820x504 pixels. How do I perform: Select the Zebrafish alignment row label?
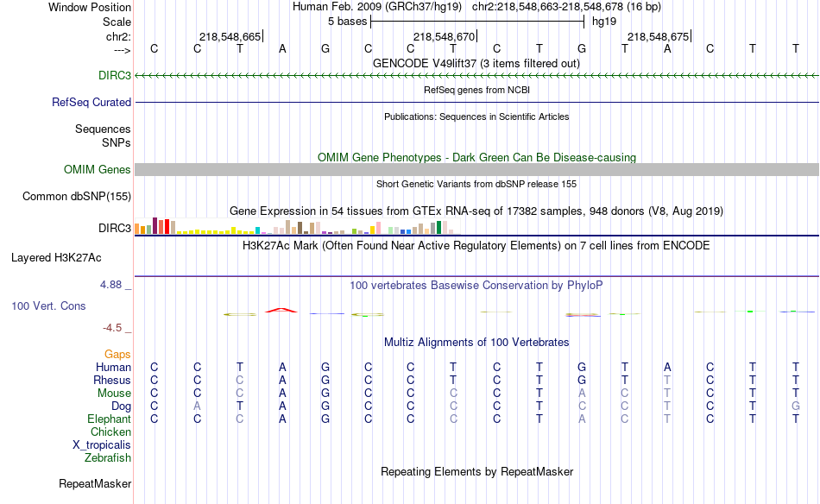[108, 457]
